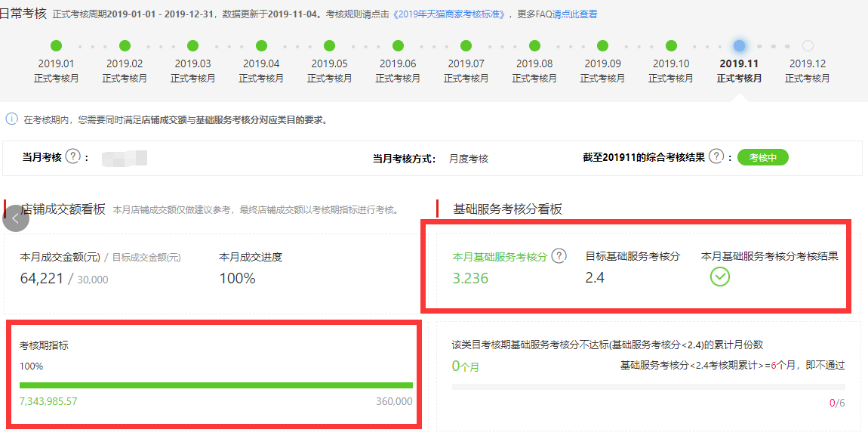Click the green 考核中 status badge

763,157
